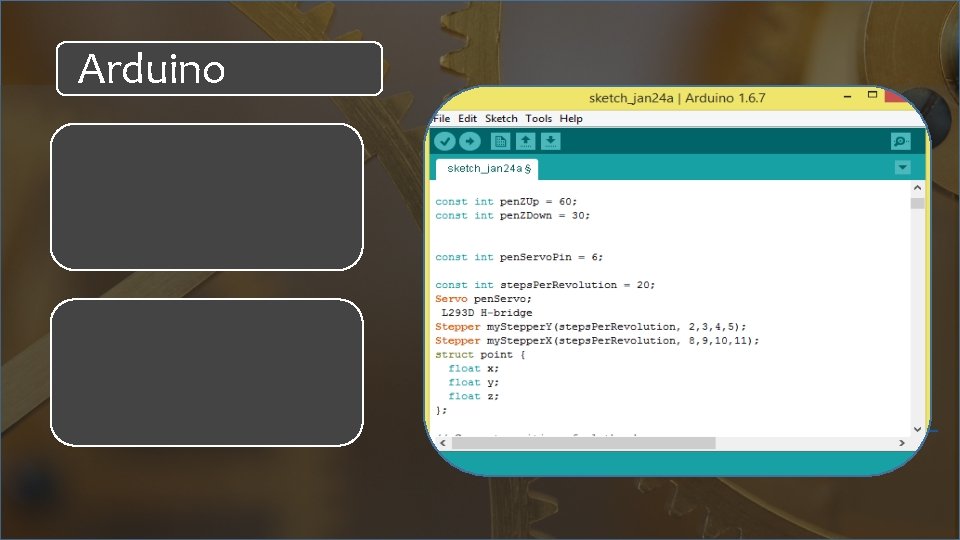
Task: Open the tab options dropdown arrow
Action: (902, 167)
